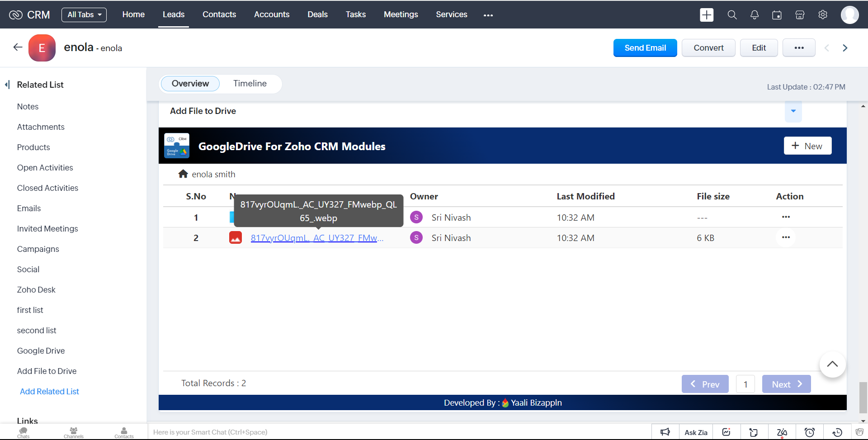The image size is (868, 440).
Task: Open the notifications bell icon
Action: click(754, 15)
